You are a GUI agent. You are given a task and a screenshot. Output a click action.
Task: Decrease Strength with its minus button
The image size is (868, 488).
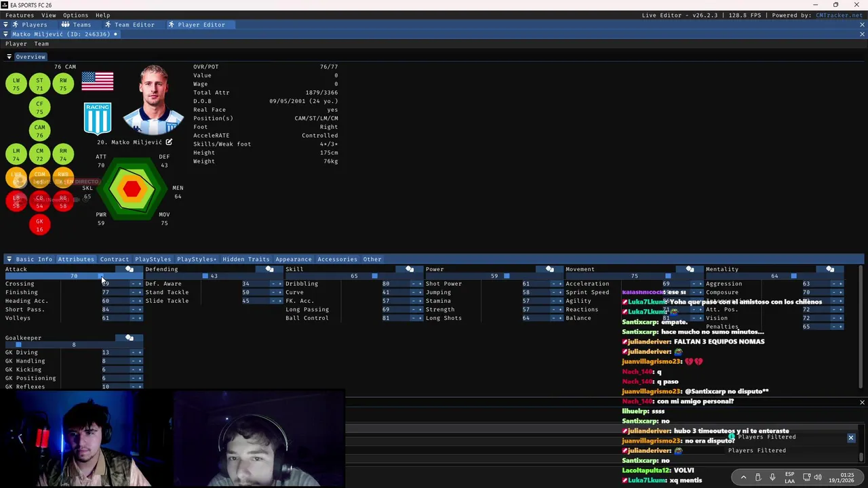click(553, 309)
